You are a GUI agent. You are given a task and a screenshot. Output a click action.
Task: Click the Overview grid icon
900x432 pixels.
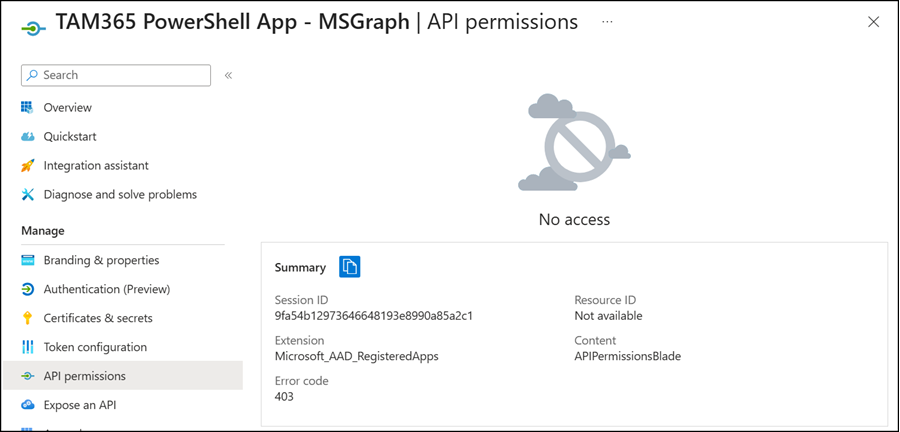pos(28,107)
